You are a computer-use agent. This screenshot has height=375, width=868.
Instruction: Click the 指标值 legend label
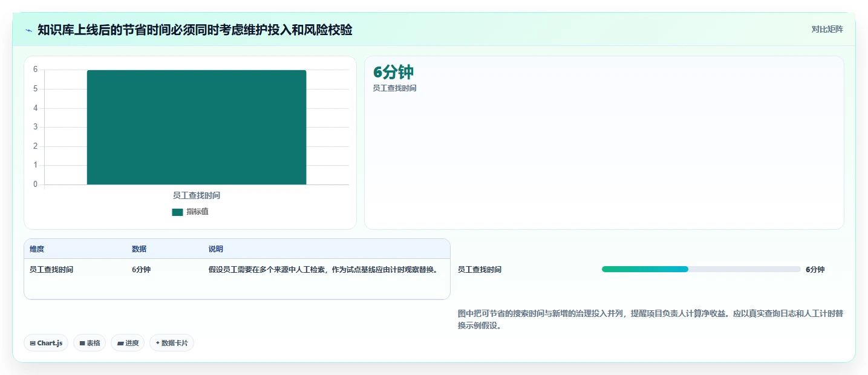pos(197,212)
